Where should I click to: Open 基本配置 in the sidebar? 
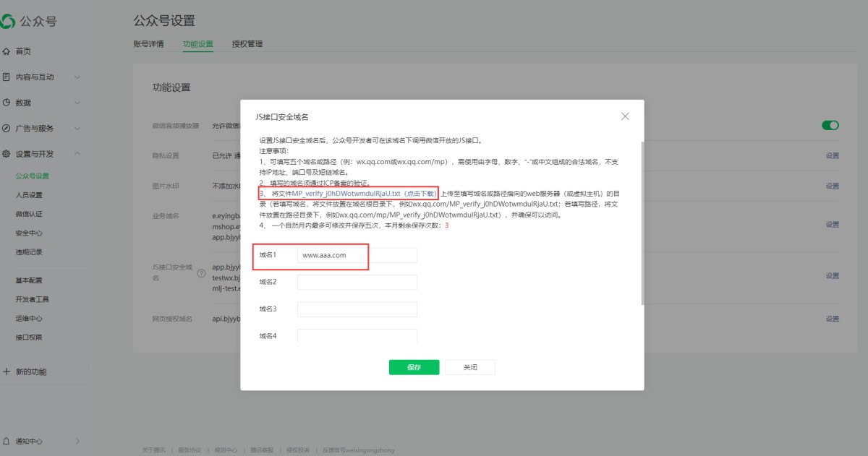click(x=29, y=280)
